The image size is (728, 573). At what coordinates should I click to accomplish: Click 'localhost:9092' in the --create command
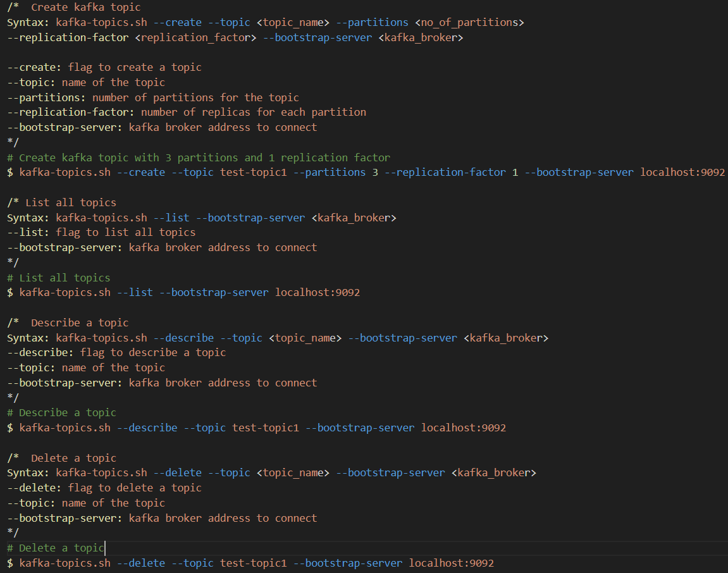[x=682, y=172]
